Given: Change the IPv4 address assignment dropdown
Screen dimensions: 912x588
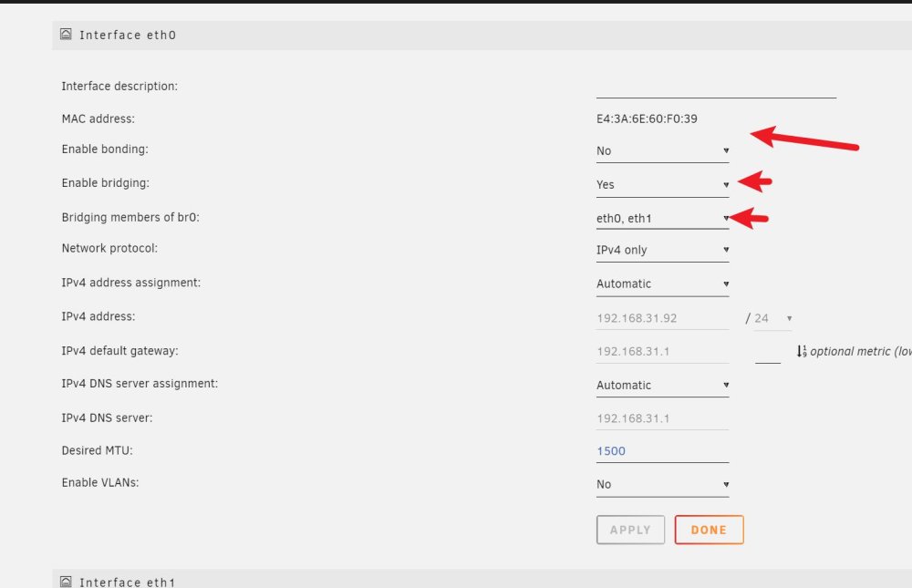Looking at the screenshot, I should (662, 284).
